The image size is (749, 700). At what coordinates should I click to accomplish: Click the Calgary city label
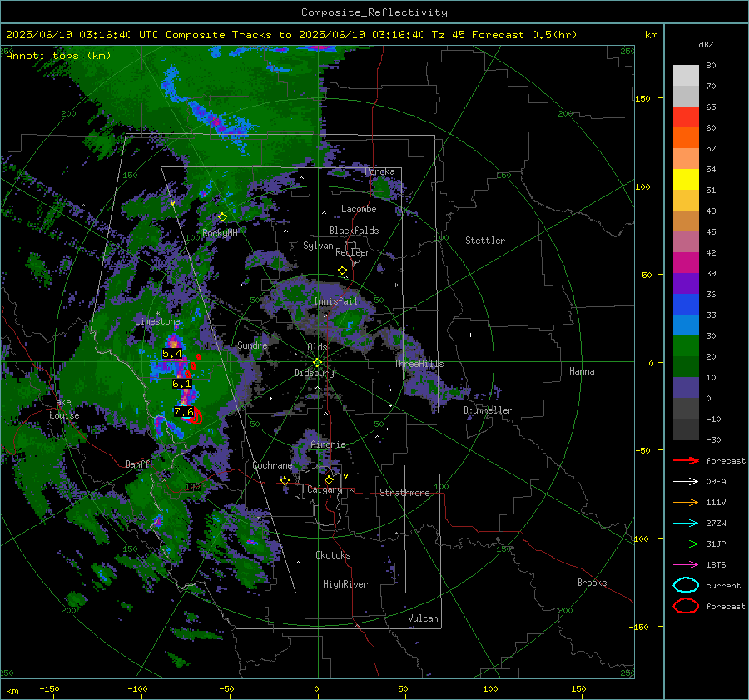[325, 489]
